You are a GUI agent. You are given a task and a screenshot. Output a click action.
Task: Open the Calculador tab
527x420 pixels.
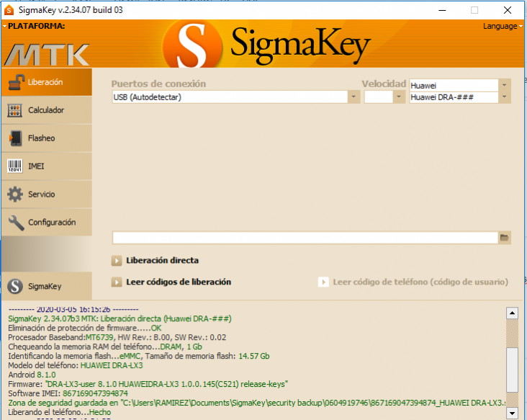47,110
